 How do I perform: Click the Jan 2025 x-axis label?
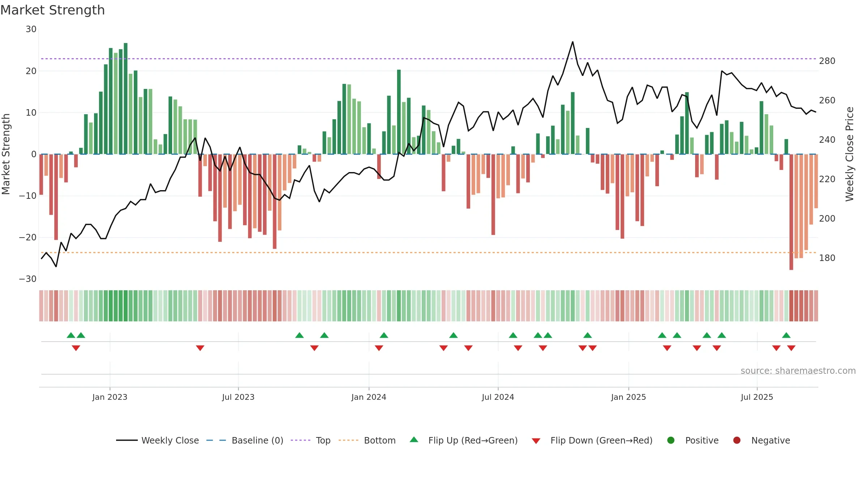629,397
